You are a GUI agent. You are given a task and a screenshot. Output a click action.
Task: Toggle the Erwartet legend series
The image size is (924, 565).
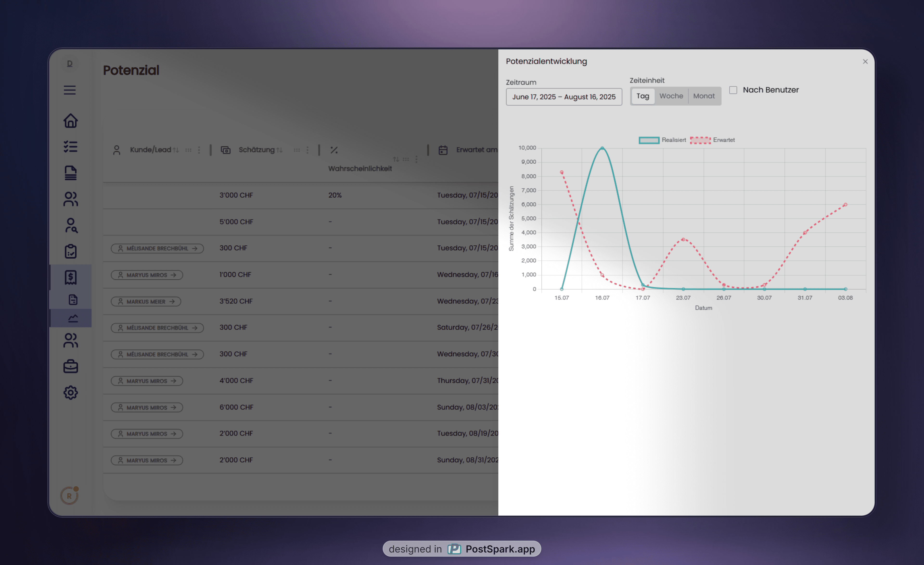[712, 140]
